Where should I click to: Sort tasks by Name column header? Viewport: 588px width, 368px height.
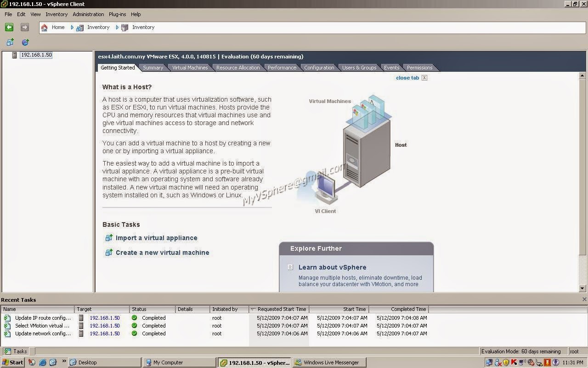(38, 309)
